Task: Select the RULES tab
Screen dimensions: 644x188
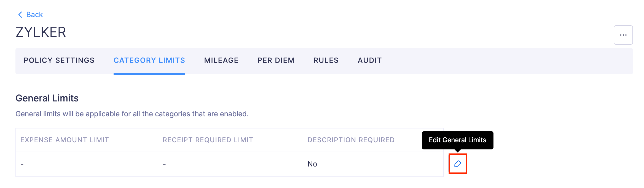Action: tap(326, 60)
